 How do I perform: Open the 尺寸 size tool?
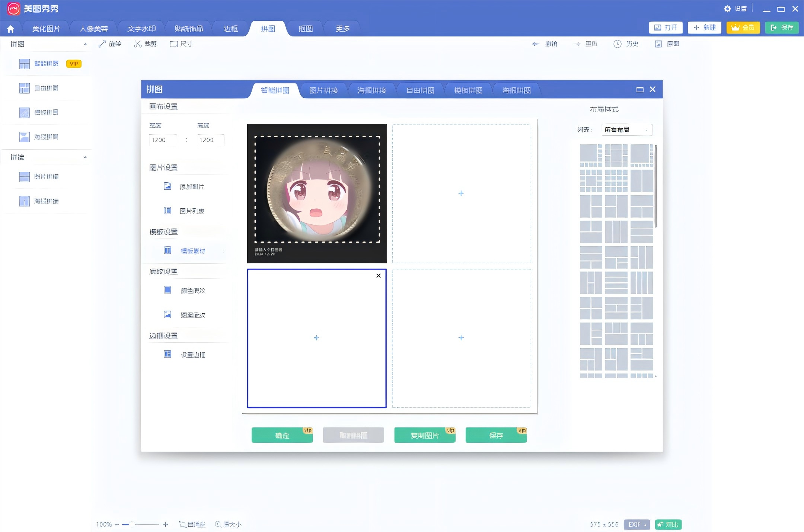181,44
